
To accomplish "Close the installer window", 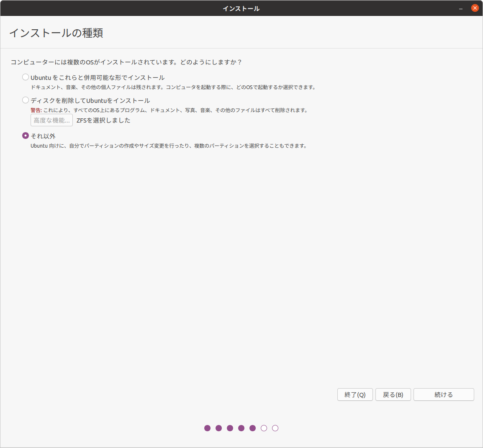I will (475, 8).
